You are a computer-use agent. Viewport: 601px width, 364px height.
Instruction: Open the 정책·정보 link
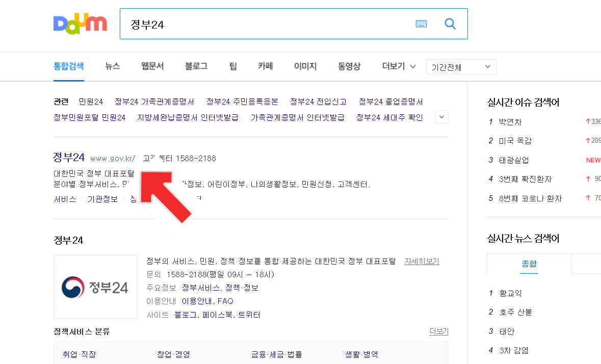pyautogui.click(x=242, y=288)
